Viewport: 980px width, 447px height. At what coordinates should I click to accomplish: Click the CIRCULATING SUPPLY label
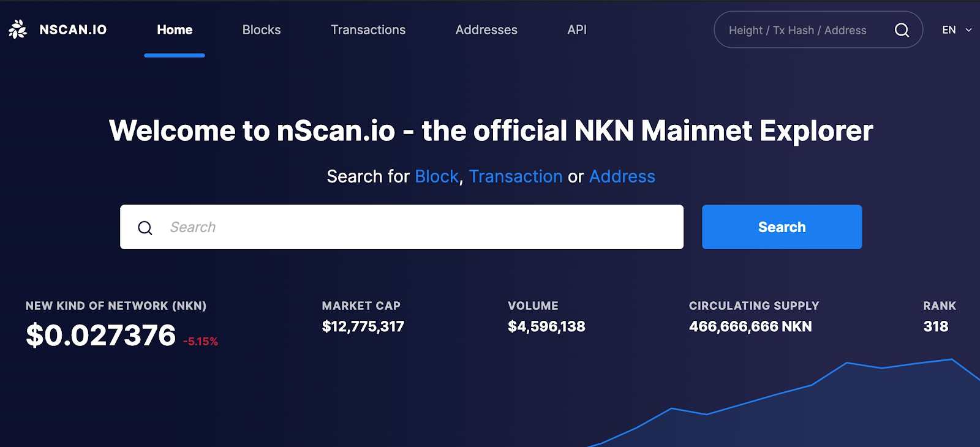(754, 306)
